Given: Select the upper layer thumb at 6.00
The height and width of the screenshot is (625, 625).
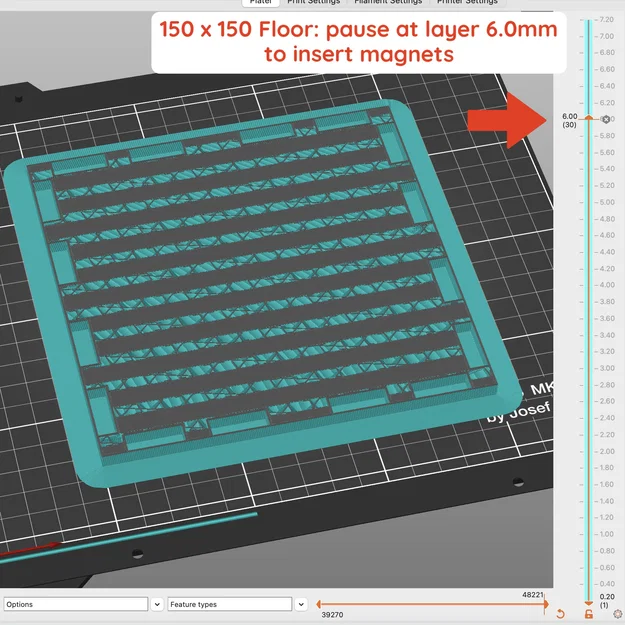Looking at the screenshot, I should [x=589, y=117].
